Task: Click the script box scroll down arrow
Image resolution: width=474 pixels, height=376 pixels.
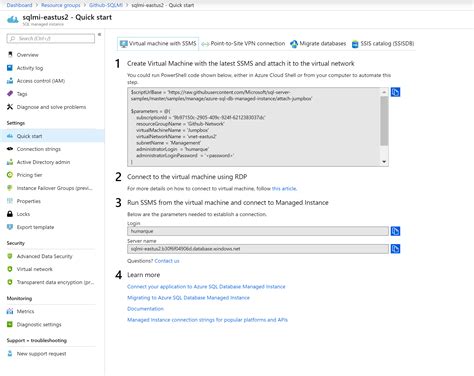Action: pyautogui.click(x=384, y=162)
